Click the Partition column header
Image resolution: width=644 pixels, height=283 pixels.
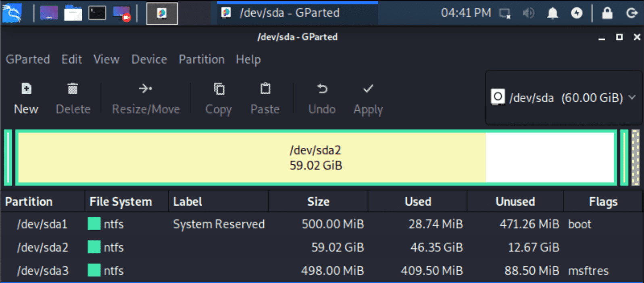[43, 202]
